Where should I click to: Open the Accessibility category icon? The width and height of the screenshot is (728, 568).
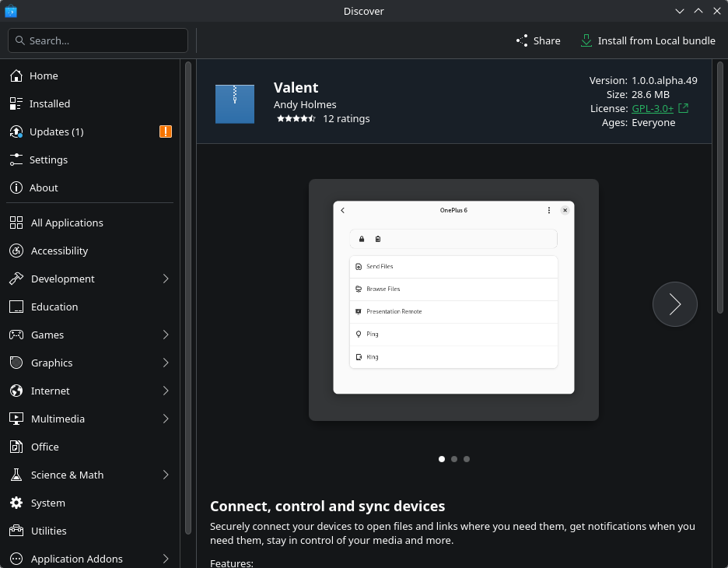(16, 251)
